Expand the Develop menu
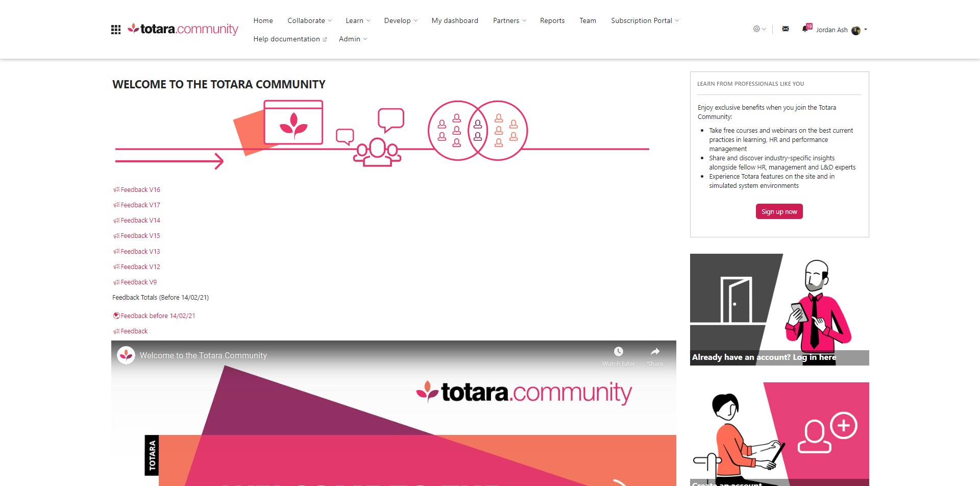Screen dimensions: 980x486 click(401, 20)
